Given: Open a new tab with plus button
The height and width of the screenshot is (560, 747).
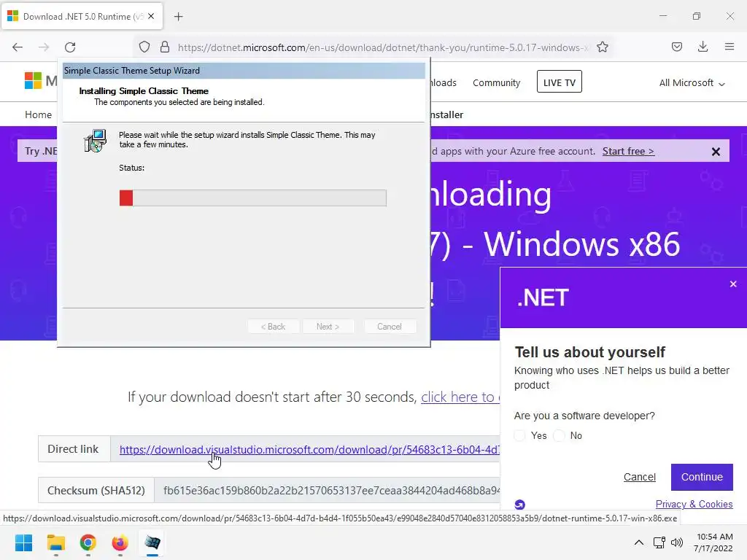Looking at the screenshot, I should tap(178, 17).
